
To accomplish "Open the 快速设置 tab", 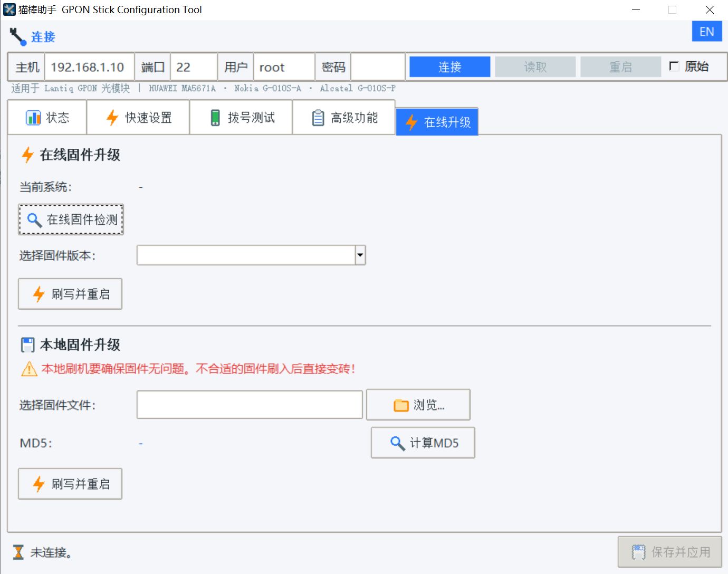I will 138,117.
